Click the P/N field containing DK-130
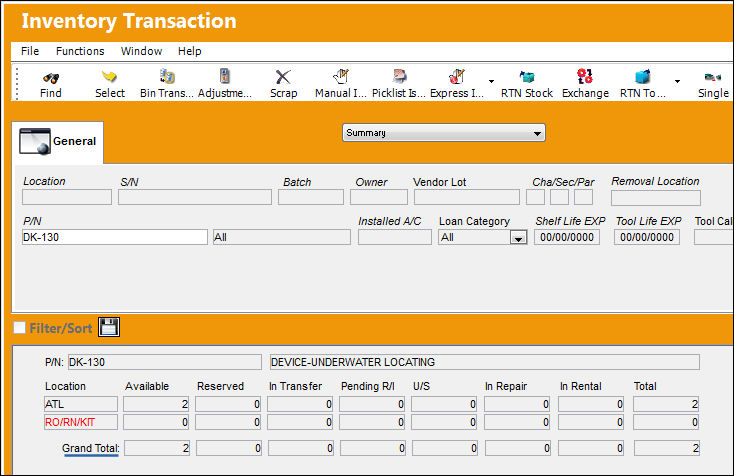 coord(115,237)
